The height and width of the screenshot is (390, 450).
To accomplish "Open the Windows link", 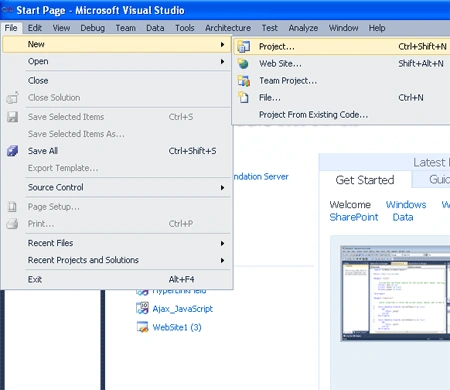I will [x=406, y=204].
